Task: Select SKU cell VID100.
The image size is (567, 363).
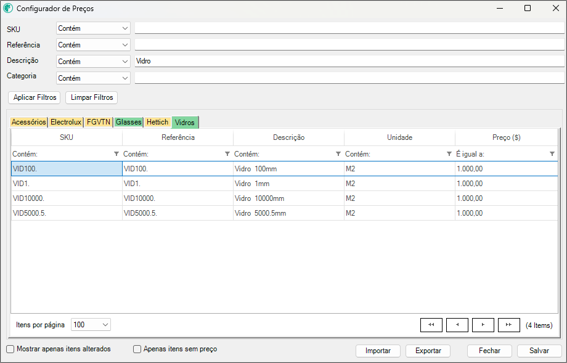Action: 67,169
